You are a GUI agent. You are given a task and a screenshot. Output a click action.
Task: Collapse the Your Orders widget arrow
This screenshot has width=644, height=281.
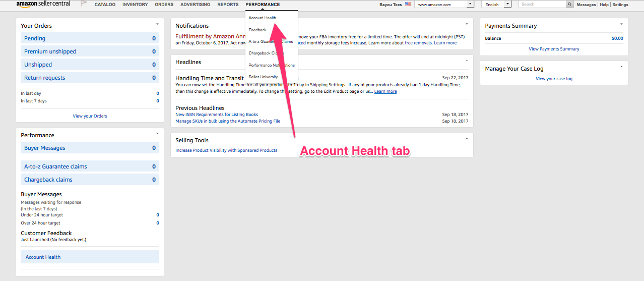tap(157, 24)
